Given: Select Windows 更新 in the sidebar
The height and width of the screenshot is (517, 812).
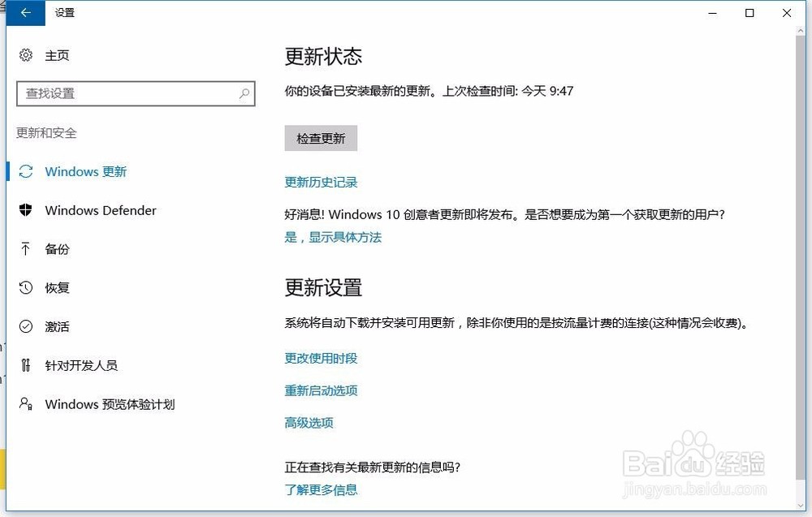Looking at the screenshot, I should pyautogui.click(x=86, y=171).
